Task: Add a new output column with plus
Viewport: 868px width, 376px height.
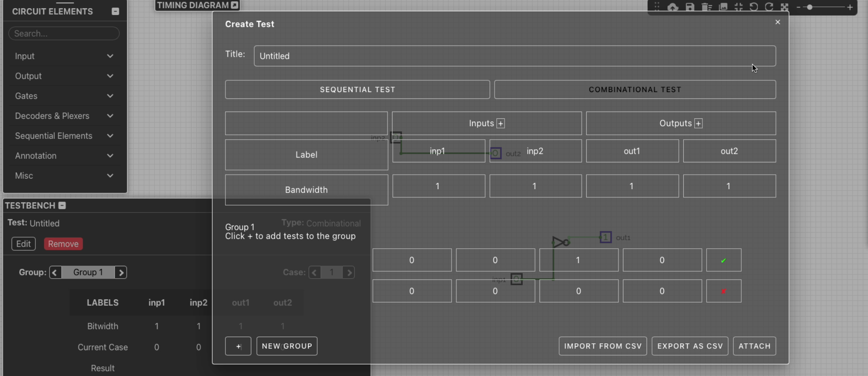Action: pos(698,123)
